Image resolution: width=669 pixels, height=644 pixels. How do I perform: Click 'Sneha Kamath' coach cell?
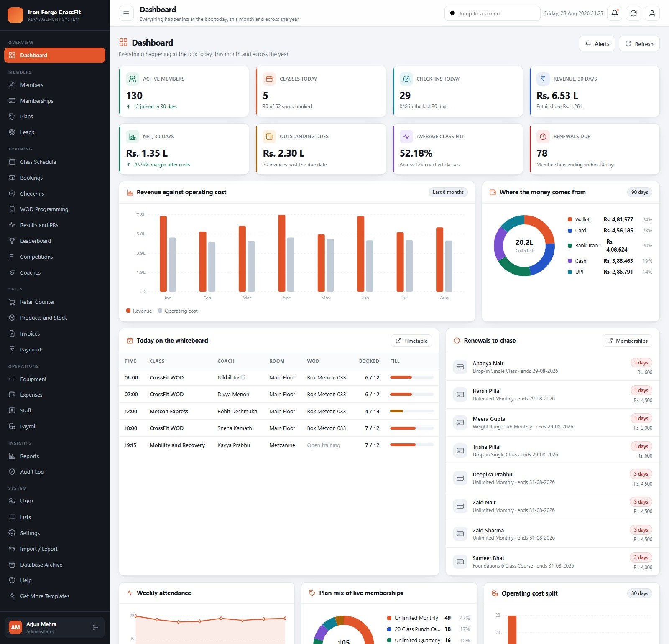tap(235, 428)
